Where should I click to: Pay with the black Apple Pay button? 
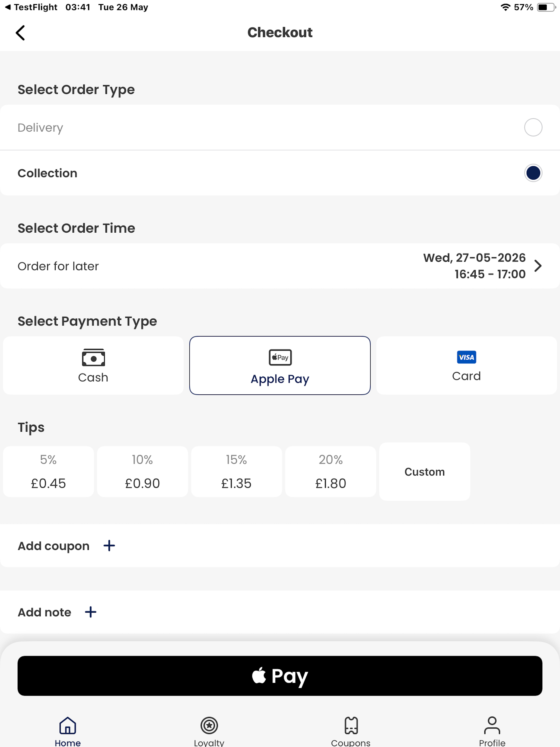pos(280,675)
